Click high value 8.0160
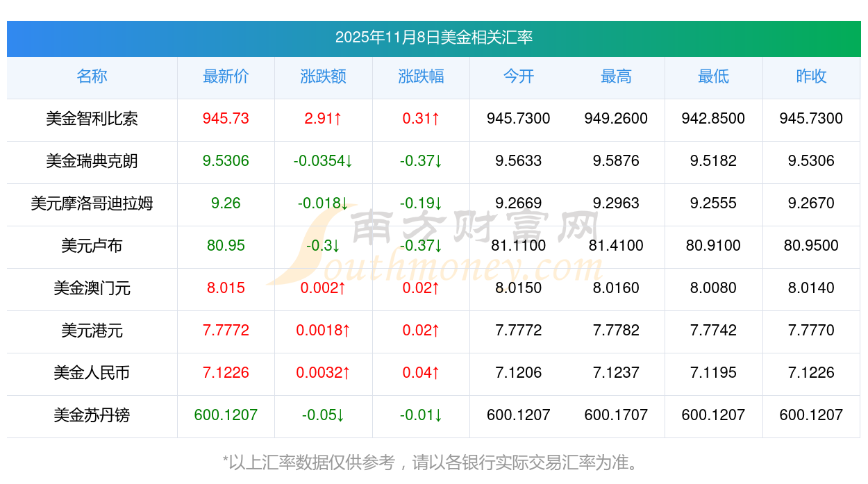The width and height of the screenshot is (868, 484). point(616,288)
